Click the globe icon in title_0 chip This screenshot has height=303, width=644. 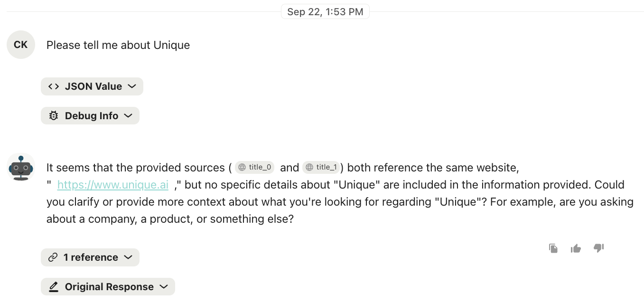[x=242, y=167]
